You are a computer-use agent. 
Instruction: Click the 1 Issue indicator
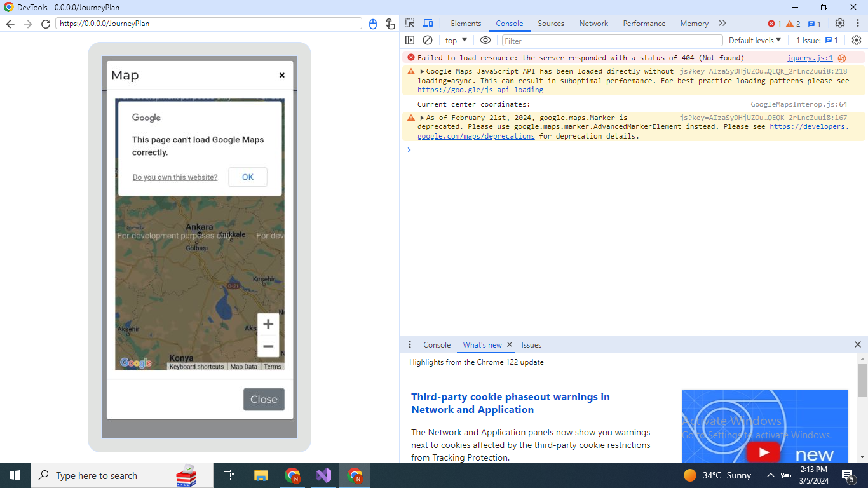tap(817, 40)
